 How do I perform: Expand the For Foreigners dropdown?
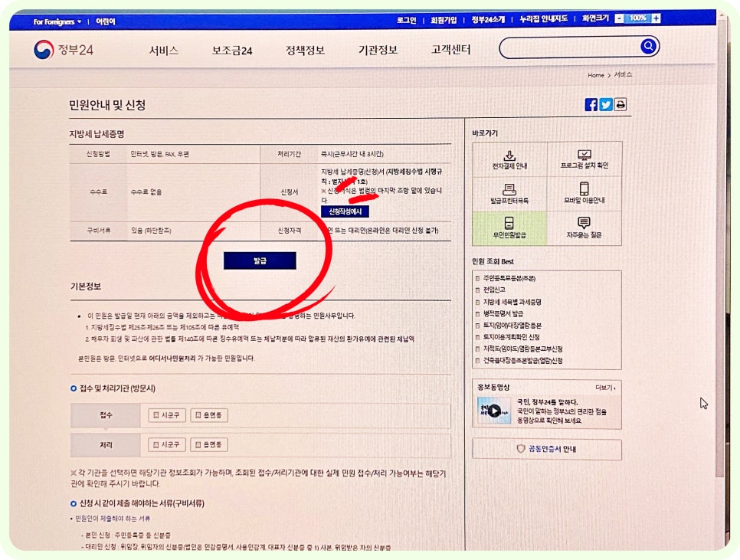57,21
